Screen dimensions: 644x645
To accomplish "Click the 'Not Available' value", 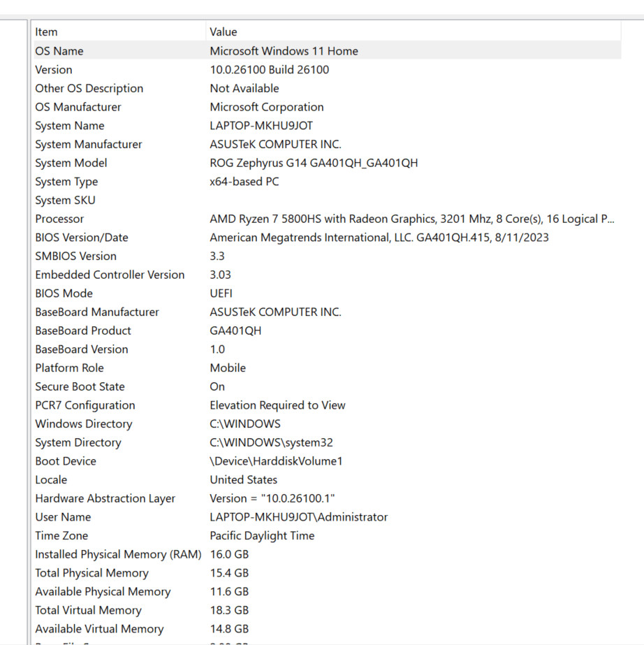I will tap(244, 89).
